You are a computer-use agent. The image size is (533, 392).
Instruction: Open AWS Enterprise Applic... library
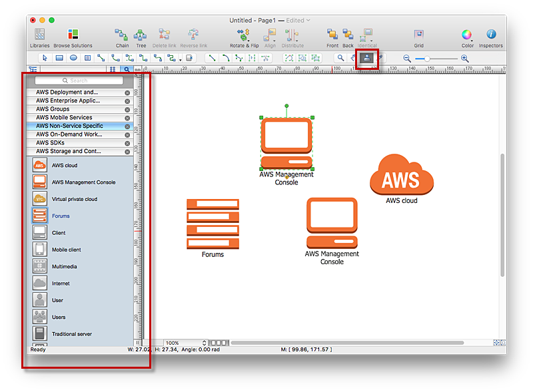click(x=79, y=101)
